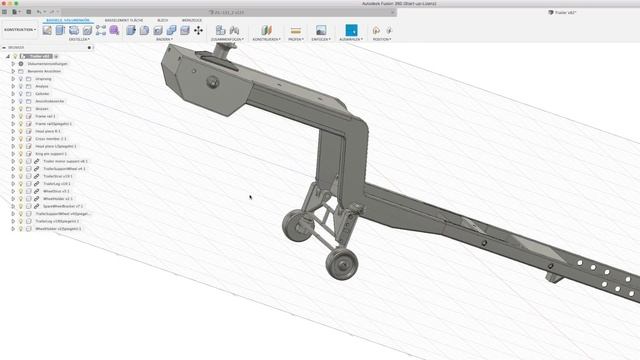The height and width of the screenshot is (360, 640).
Task: Select the purple Create Form tool
Action: [x=114, y=30]
